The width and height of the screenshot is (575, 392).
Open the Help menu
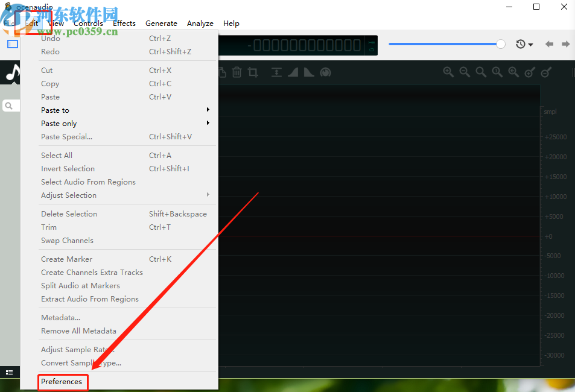coord(232,23)
